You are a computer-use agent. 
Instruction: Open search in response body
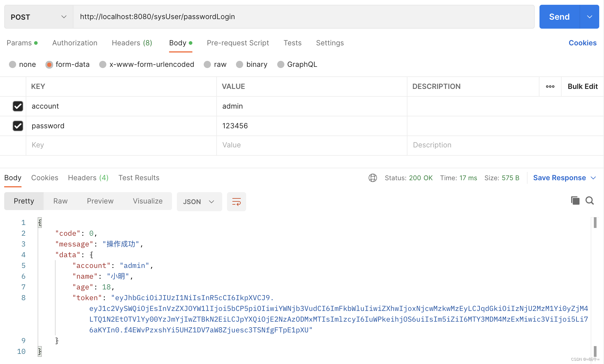point(590,200)
